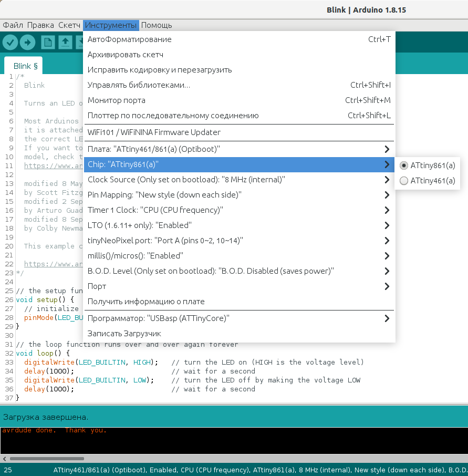Click the horizontal scrollbar thumb
This screenshot has width=468, height=476.
click(47, 458)
